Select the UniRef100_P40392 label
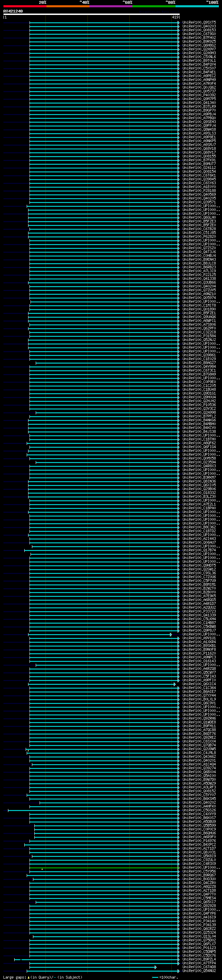Image resolution: width=222 pixels, height=980 pixels. (199, 95)
